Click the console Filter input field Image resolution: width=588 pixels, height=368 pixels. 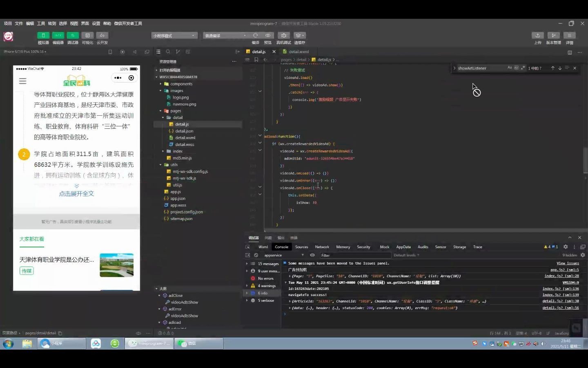[x=355, y=255]
